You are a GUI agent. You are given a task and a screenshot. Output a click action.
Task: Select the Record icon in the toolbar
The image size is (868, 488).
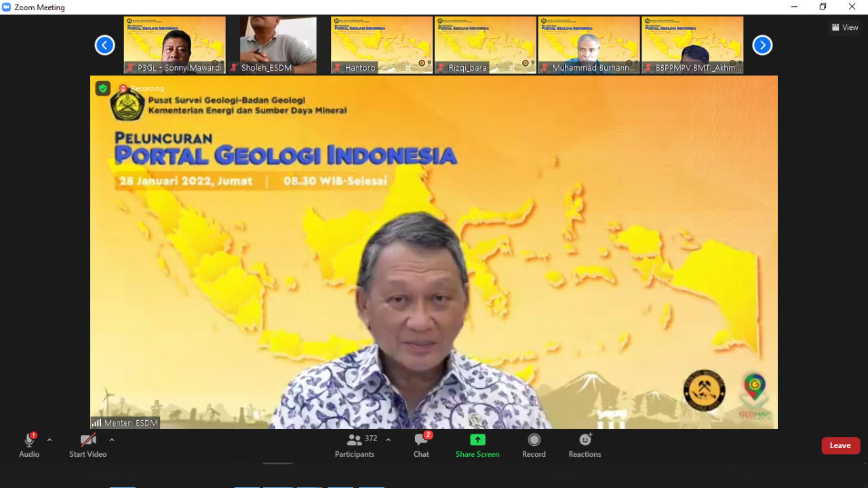point(534,439)
